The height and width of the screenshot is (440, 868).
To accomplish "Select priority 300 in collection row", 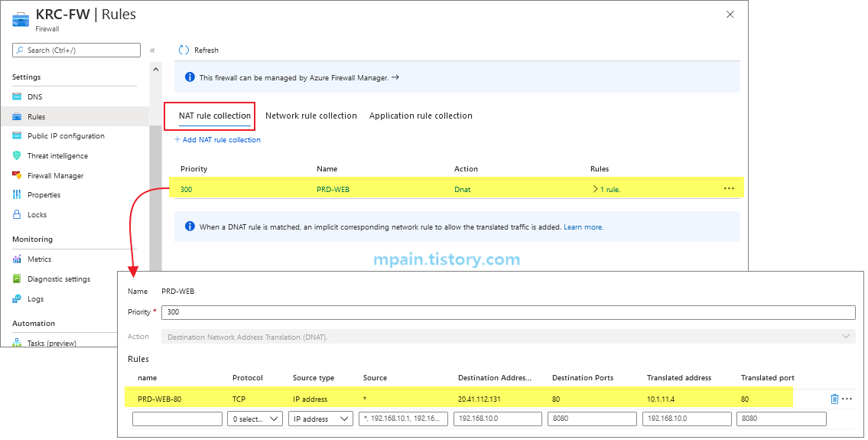I will (x=187, y=190).
